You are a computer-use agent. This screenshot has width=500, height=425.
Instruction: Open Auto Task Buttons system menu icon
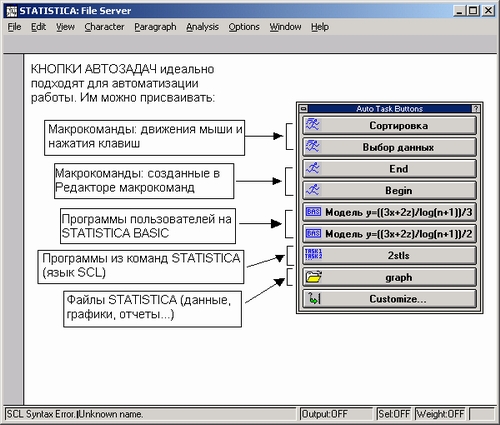[x=303, y=109]
